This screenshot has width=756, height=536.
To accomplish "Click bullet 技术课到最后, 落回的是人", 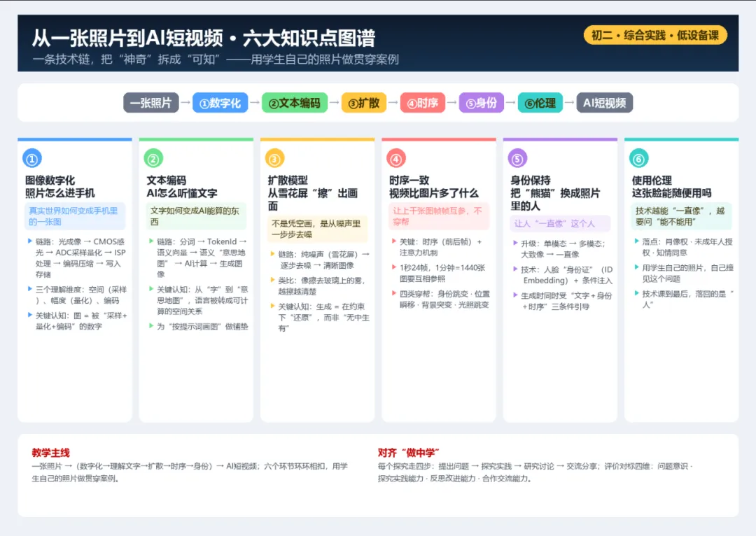I will click(x=687, y=299).
